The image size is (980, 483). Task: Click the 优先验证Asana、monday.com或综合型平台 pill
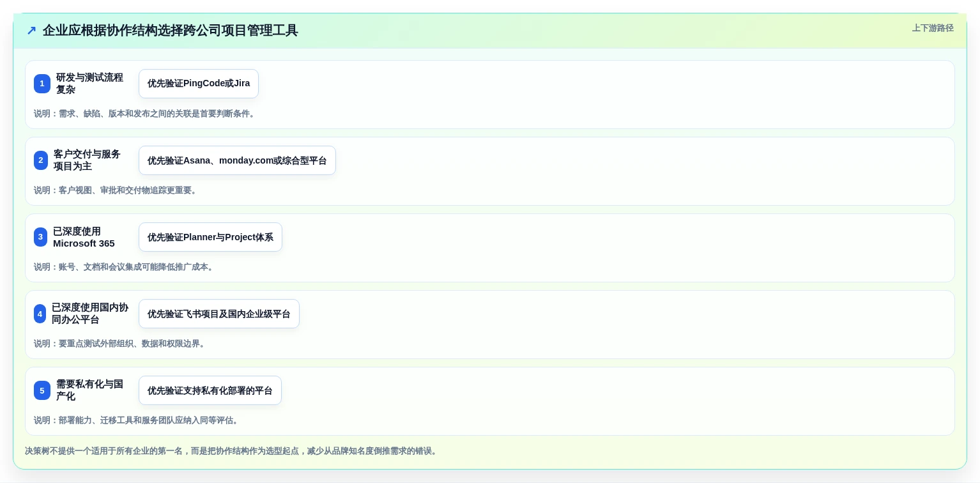click(x=237, y=160)
